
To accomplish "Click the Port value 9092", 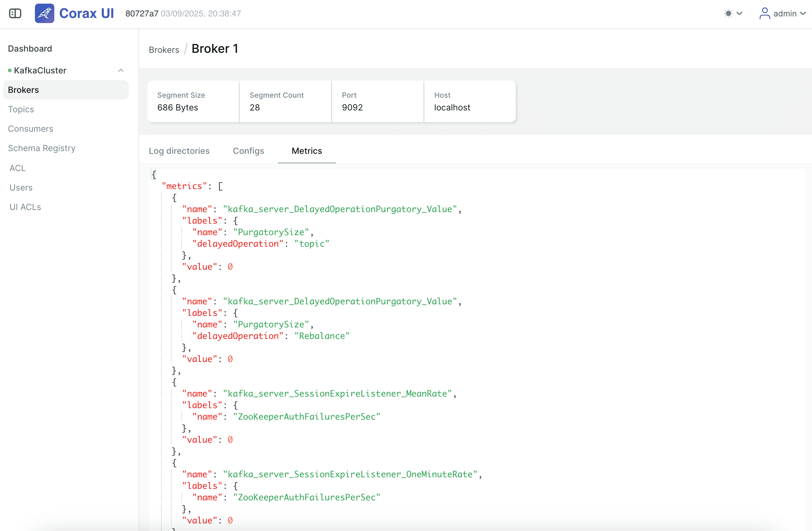I will pos(352,108).
